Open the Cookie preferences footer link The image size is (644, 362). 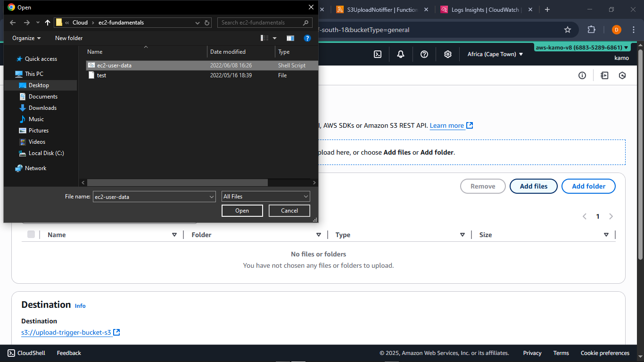605,353
